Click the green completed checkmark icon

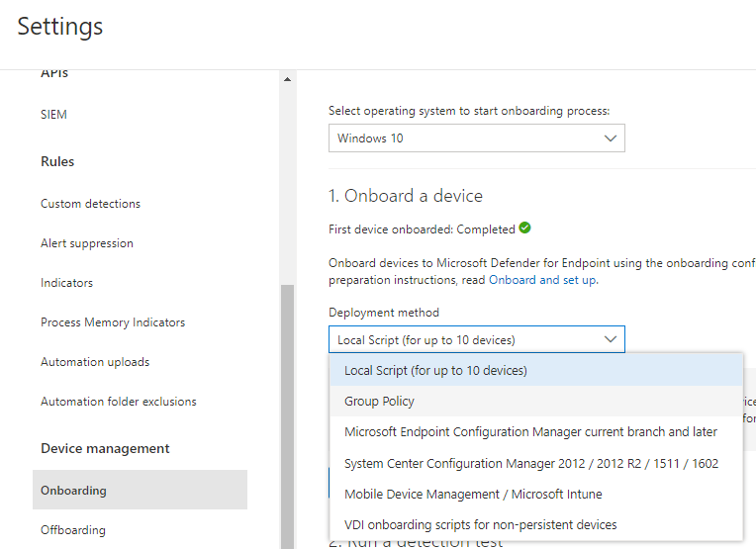tap(524, 229)
